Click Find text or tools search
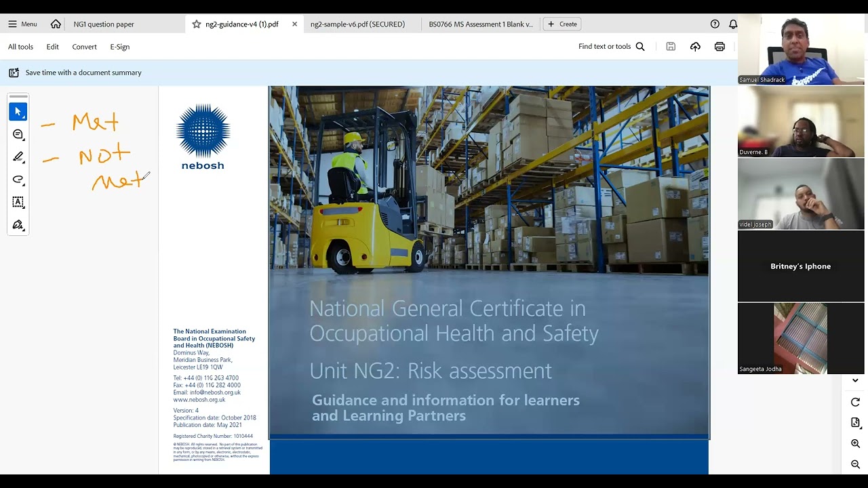Image resolution: width=868 pixels, height=488 pixels. [612, 47]
